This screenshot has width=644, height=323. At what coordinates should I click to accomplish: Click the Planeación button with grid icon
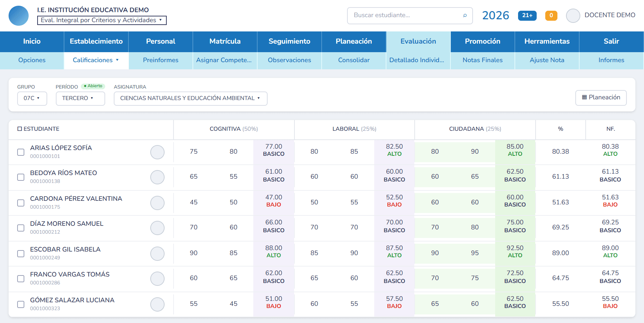(601, 98)
